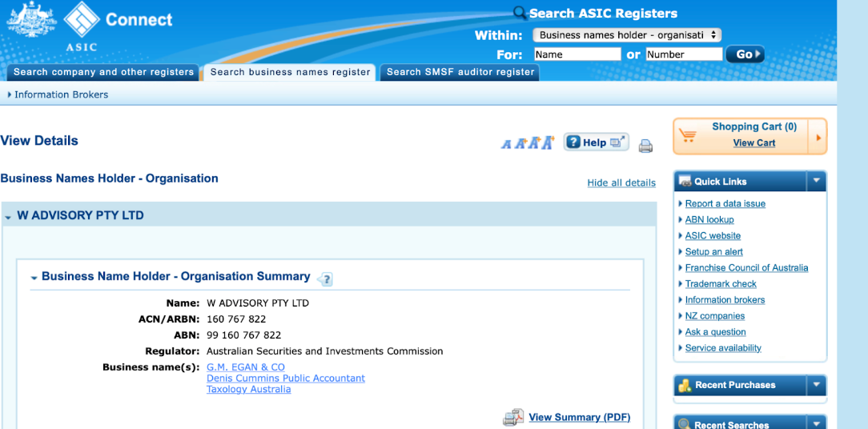The height and width of the screenshot is (429, 868).
Task: Click Hide all details link
Action: (621, 182)
